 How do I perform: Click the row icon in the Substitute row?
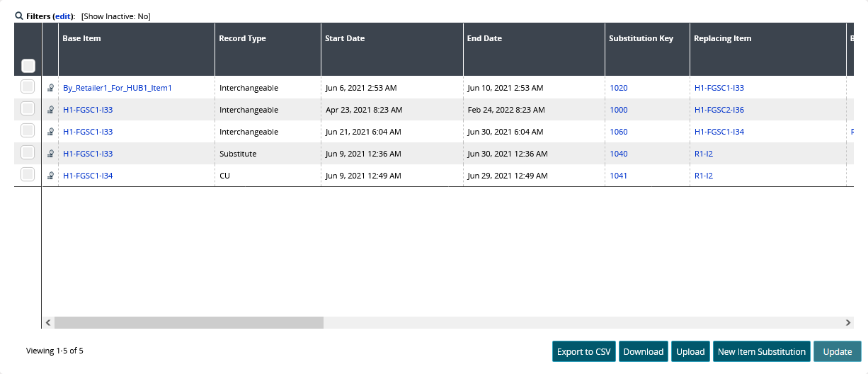(x=51, y=154)
